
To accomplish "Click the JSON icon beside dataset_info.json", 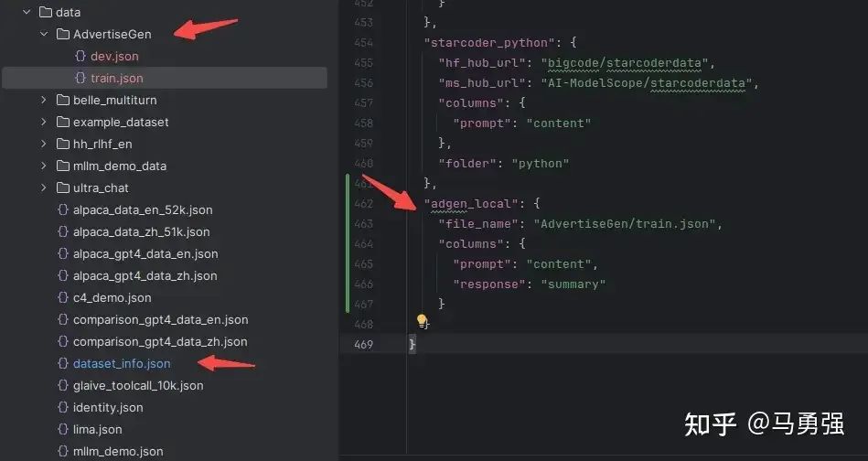I will [x=63, y=364].
